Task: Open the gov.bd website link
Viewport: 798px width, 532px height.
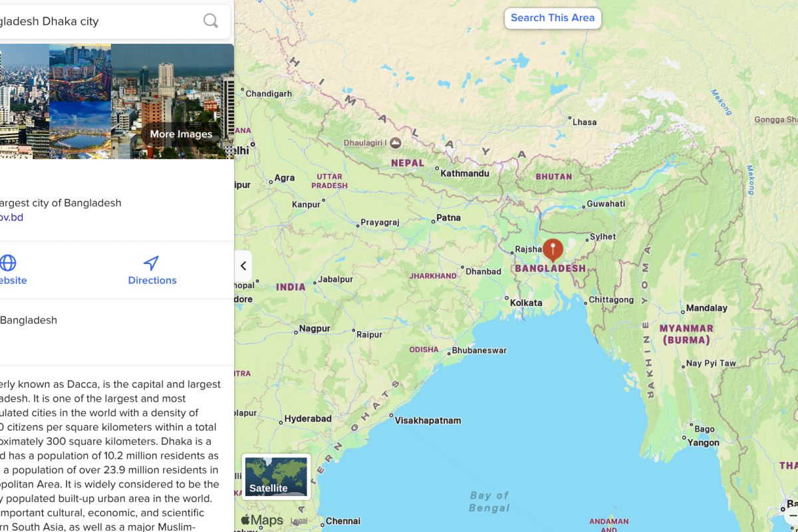Action: (x=11, y=217)
